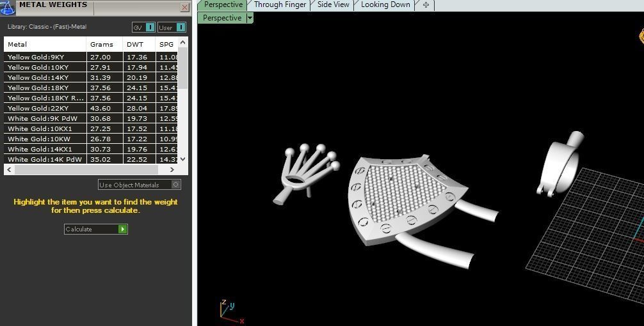Select the Yellow Gold:14KY row
Screen dimensions: 644x326
[x=91, y=77]
